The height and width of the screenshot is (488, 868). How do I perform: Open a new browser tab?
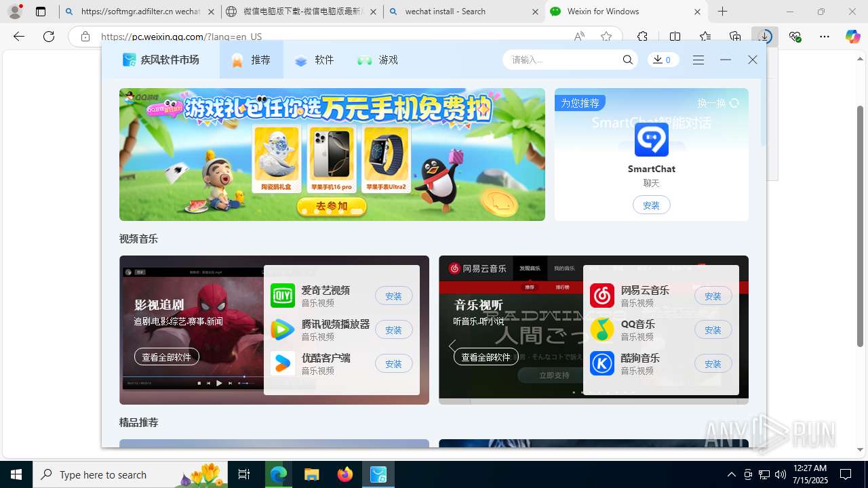click(x=723, y=12)
